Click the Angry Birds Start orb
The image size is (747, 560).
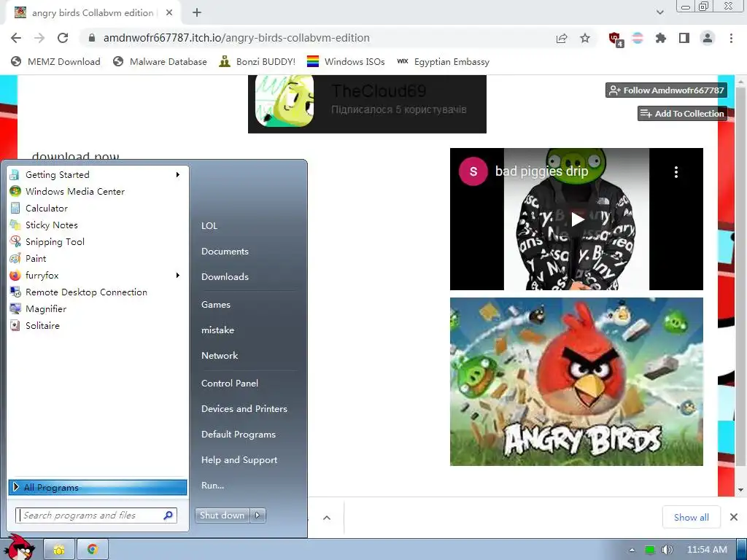point(20,548)
